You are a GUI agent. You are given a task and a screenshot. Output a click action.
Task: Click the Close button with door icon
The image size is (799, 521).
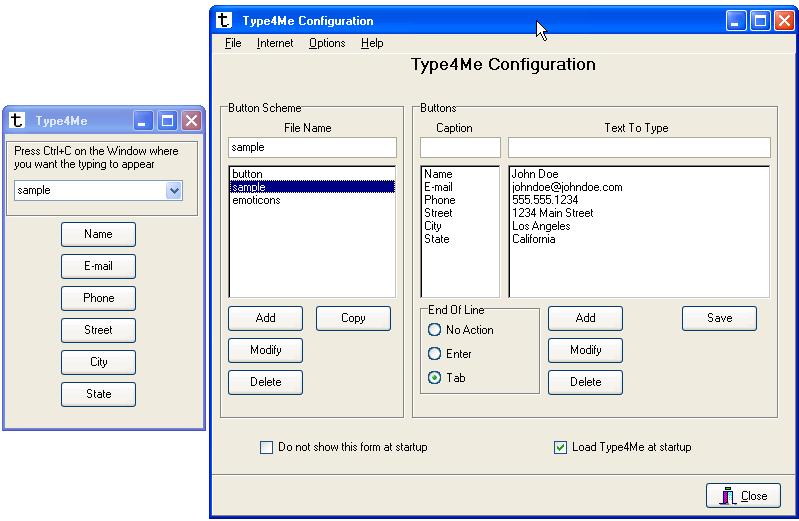(x=743, y=496)
